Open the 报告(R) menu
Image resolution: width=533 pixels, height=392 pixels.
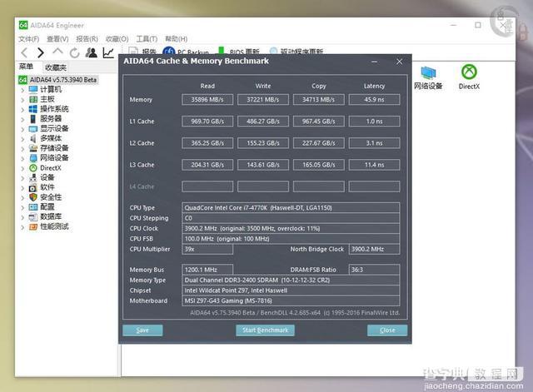[x=87, y=39]
